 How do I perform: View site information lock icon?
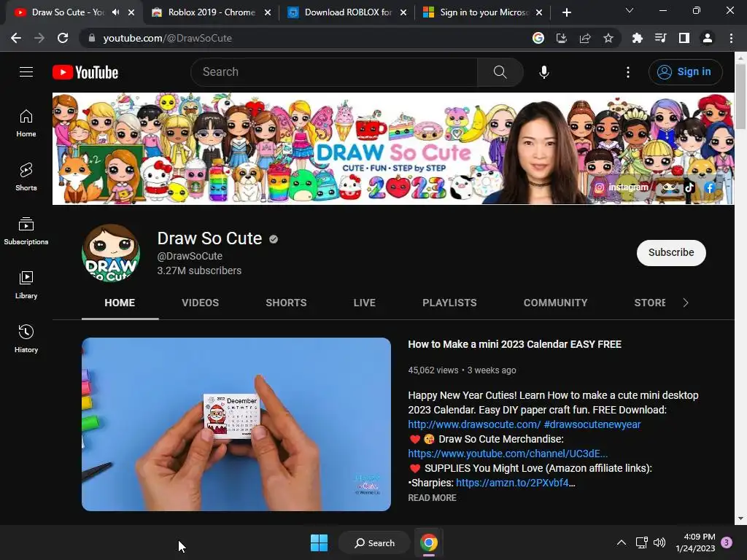point(92,38)
